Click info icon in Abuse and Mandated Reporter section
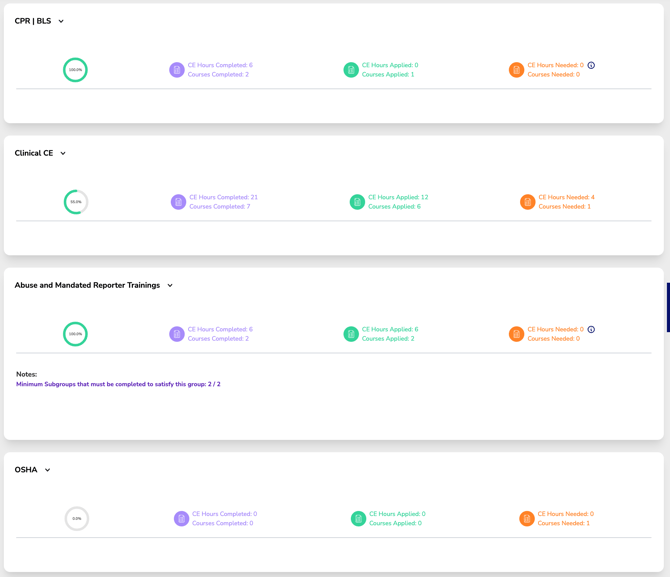 click(591, 330)
